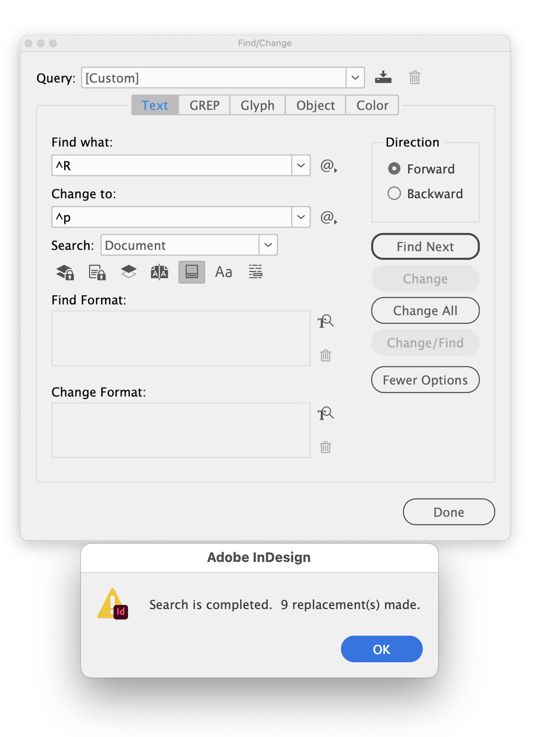Click OK in the InDesign alert
Screen dimensions: 560x737
(382, 649)
